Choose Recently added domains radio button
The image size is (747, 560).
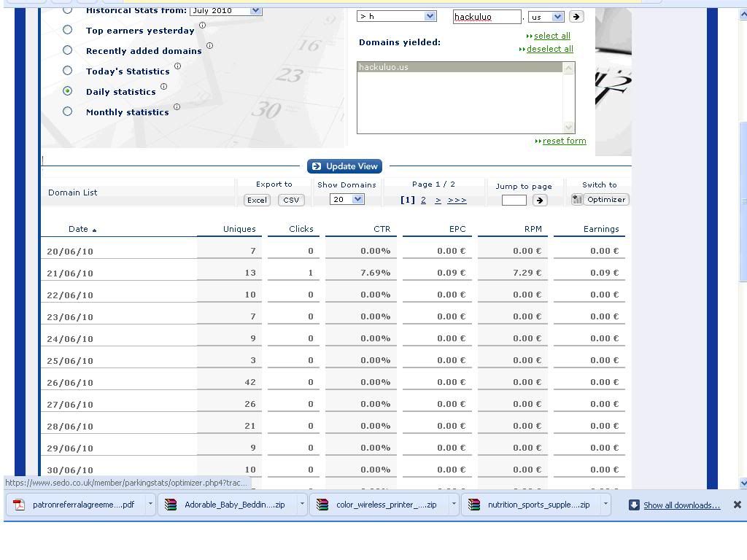pyautogui.click(x=68, y=50)
